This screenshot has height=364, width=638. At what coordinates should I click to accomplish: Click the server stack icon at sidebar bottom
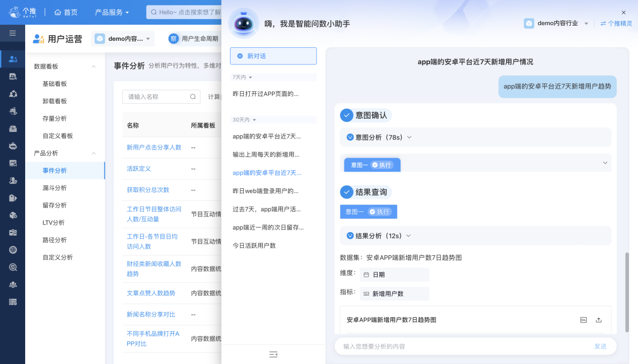[13, 302]
